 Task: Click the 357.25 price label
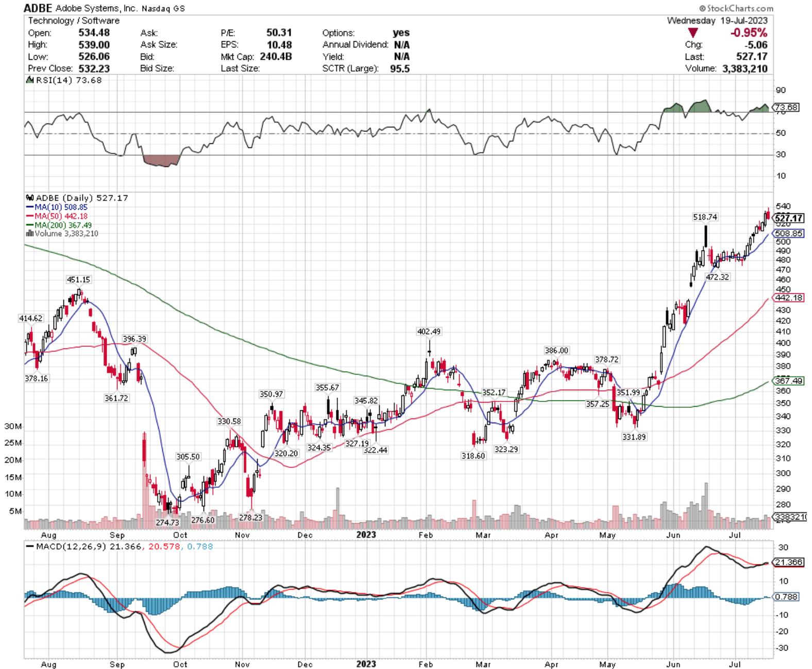point(598,404)
